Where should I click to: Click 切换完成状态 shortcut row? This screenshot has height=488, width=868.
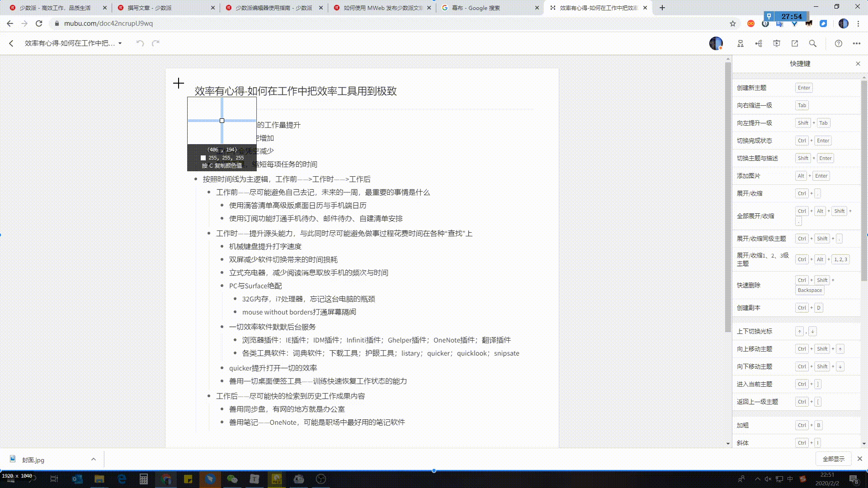(796, 141)
